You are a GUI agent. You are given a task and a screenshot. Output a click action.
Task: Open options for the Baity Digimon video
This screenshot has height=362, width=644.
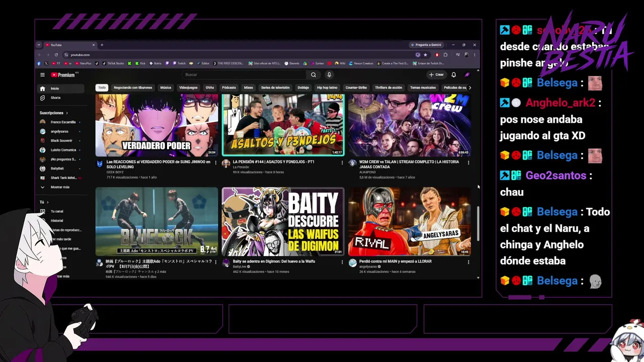(342, 262)
